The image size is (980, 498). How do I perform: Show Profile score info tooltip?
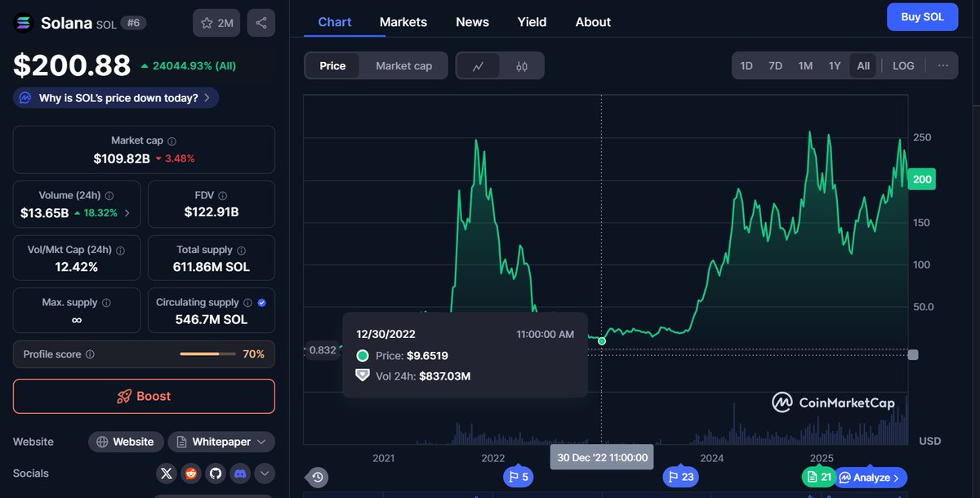tap(90, 354)
